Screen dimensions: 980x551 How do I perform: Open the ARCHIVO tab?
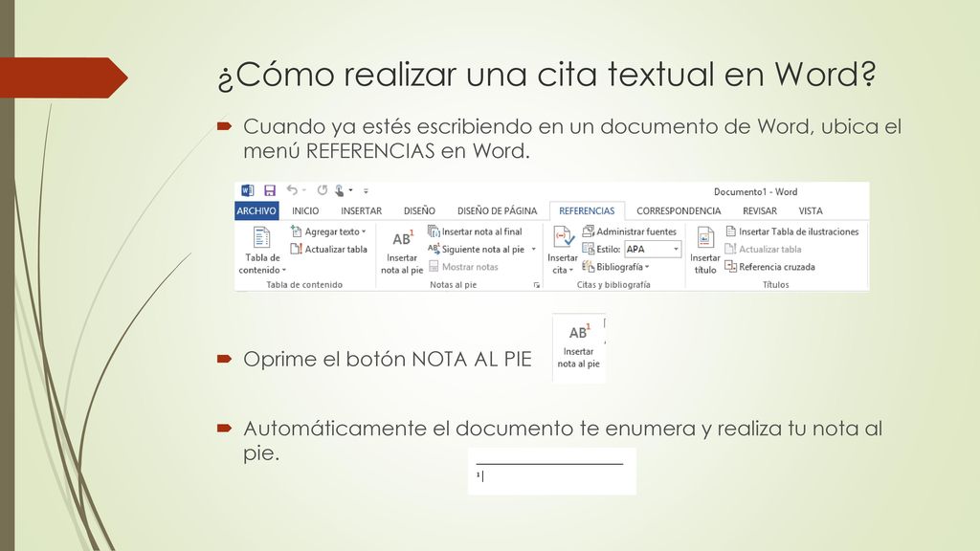256,210
